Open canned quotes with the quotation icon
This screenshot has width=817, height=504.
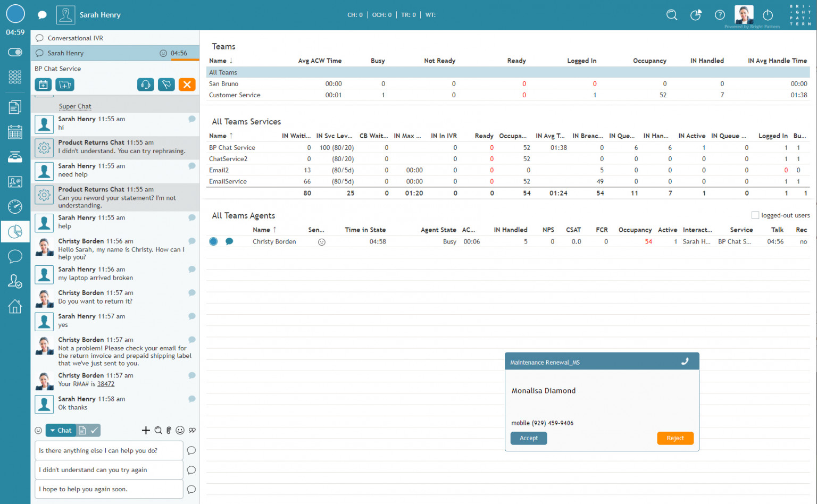pos(192,430)
